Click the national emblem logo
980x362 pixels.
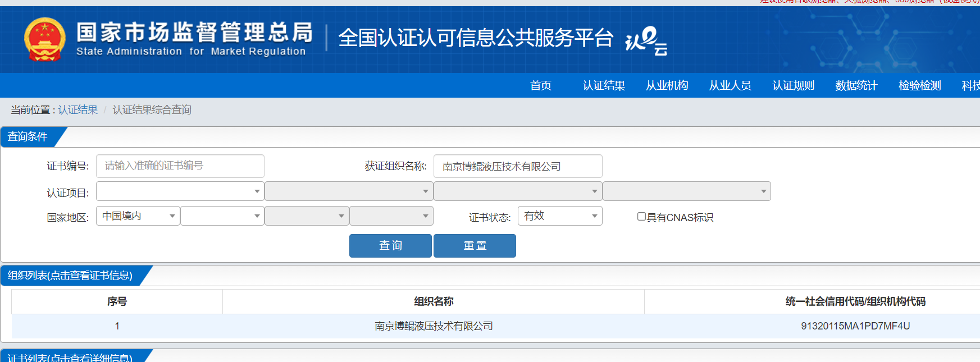tap(45, 39)
